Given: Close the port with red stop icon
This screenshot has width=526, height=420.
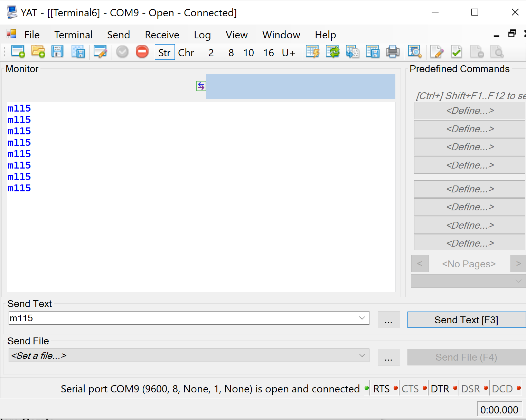Looking at the screenshot, I should click(x=142, y=52).
